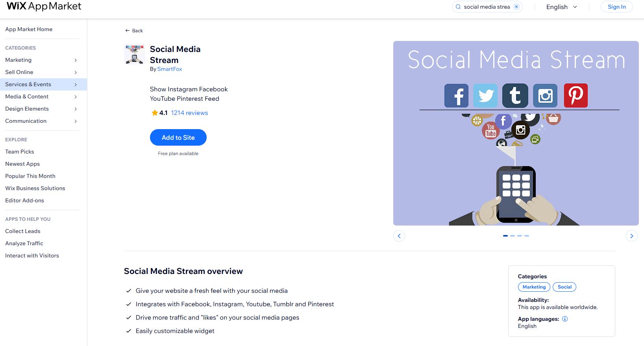644x346 pixels.
Task: Click the Marketing category tag
Action: pos(534,287)
